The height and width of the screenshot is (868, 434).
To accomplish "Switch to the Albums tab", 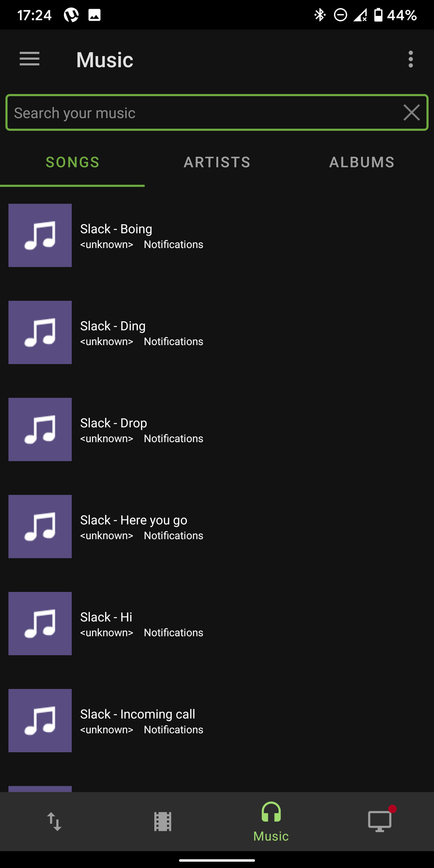I will point(362,162).
